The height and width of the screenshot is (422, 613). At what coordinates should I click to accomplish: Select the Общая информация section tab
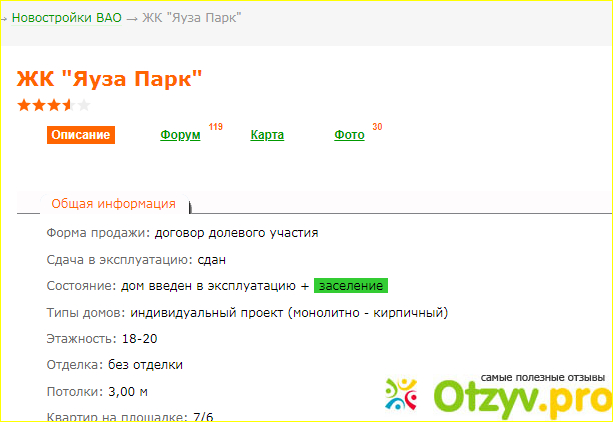click(113, 204)
